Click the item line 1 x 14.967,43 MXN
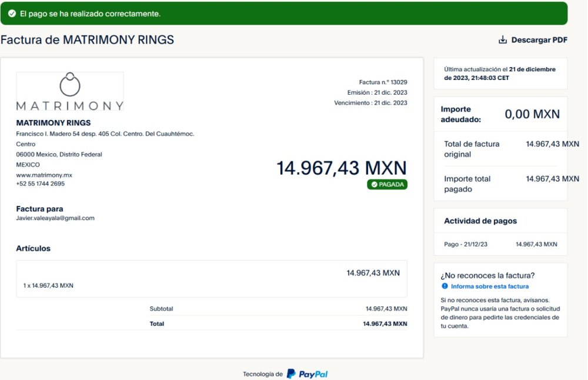 click(x=48, y=285)
